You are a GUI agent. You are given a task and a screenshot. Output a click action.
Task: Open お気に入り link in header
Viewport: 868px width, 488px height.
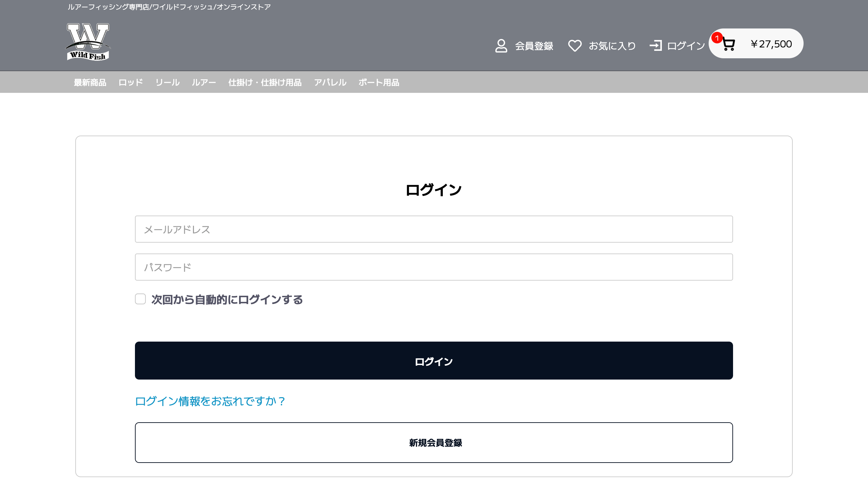coord(612,46)
